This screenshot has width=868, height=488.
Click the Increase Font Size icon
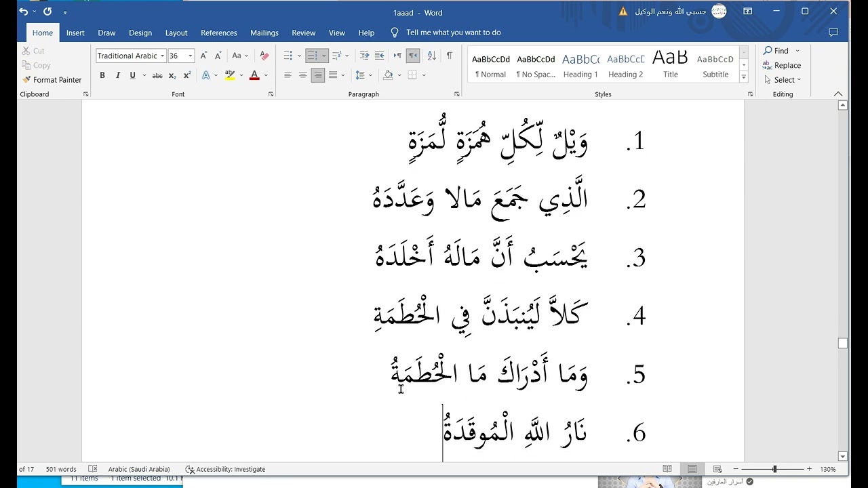[203, 56]
